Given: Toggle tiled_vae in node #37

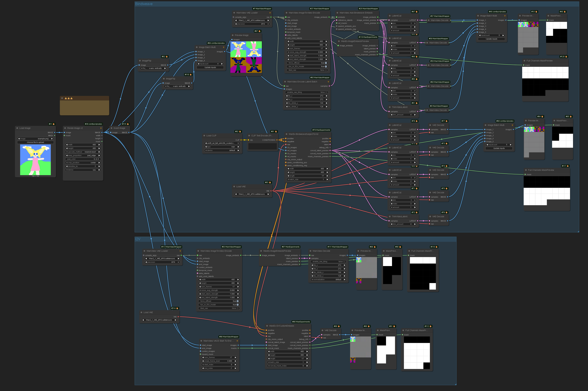Looking at the screenshot, I should (x=326, y=70).
